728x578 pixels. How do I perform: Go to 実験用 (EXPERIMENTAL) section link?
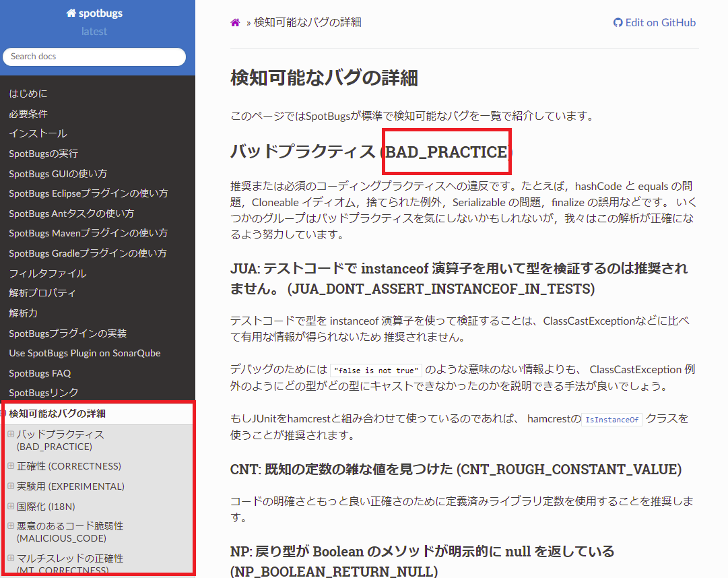(x=71, y=486)
